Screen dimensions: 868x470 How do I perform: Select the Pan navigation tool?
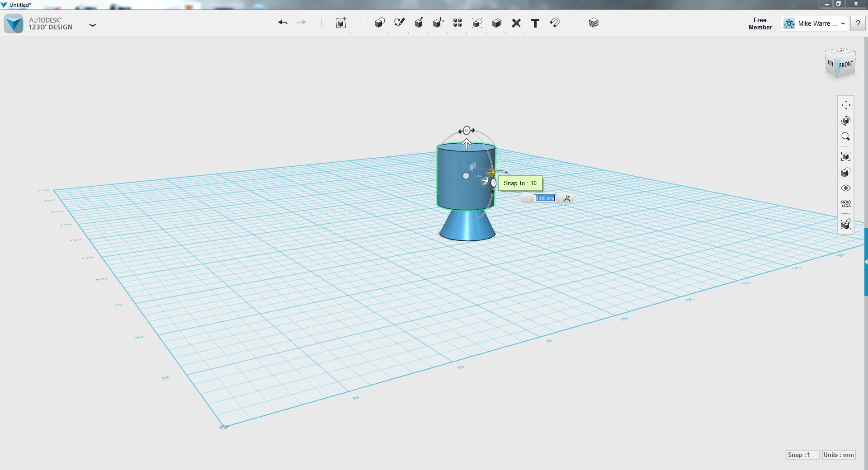coord(846,105)
